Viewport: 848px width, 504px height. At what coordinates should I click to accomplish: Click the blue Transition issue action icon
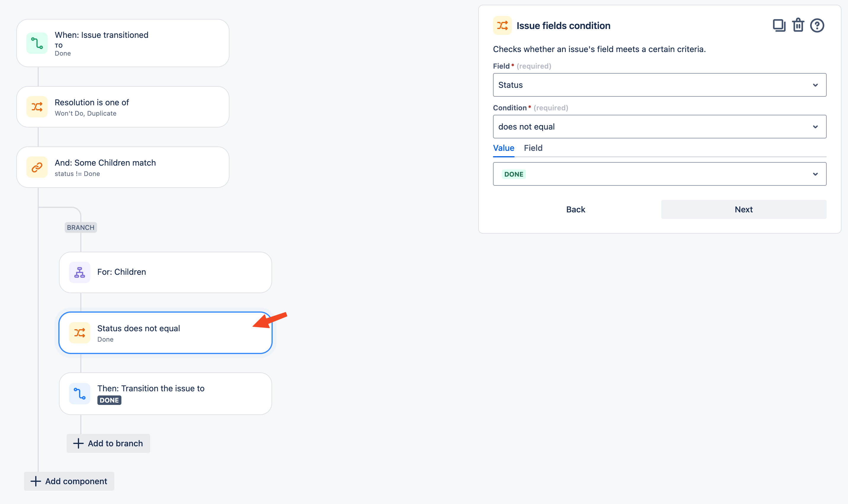pos(80,394)
